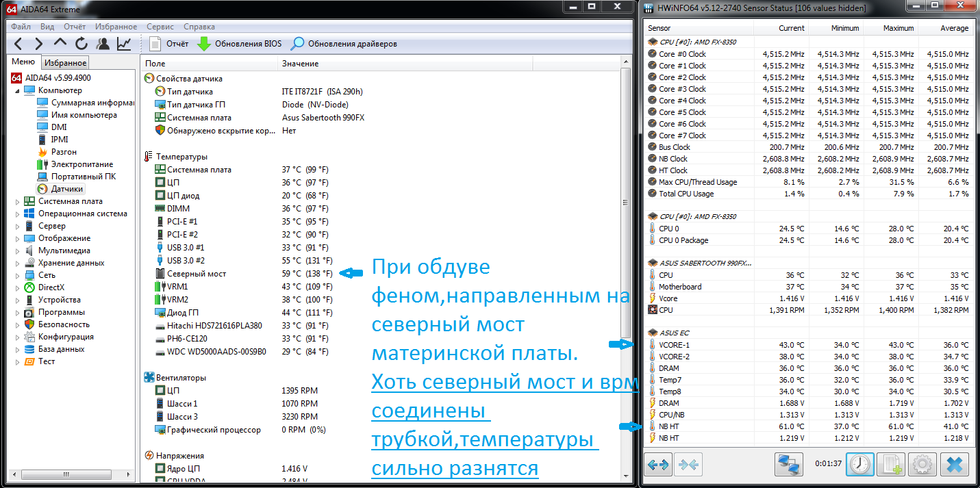Click HWiNFO Current column header
Viewport: 980px width, 488px height.
(781, 28)
